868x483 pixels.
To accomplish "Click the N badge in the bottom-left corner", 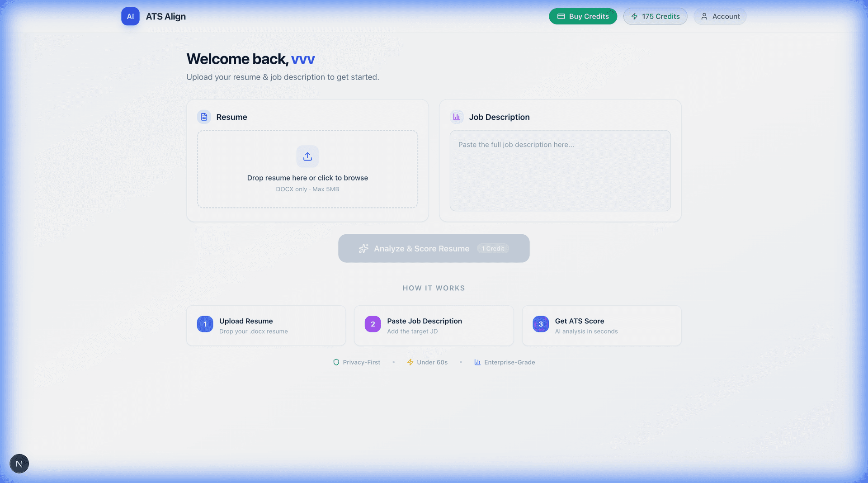I will [x=19, y=464].
